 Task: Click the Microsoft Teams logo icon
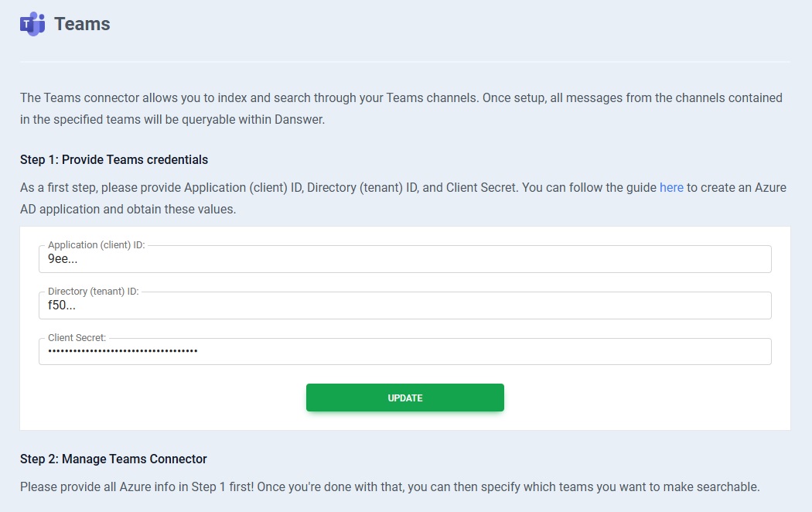(x=32, y=24)
